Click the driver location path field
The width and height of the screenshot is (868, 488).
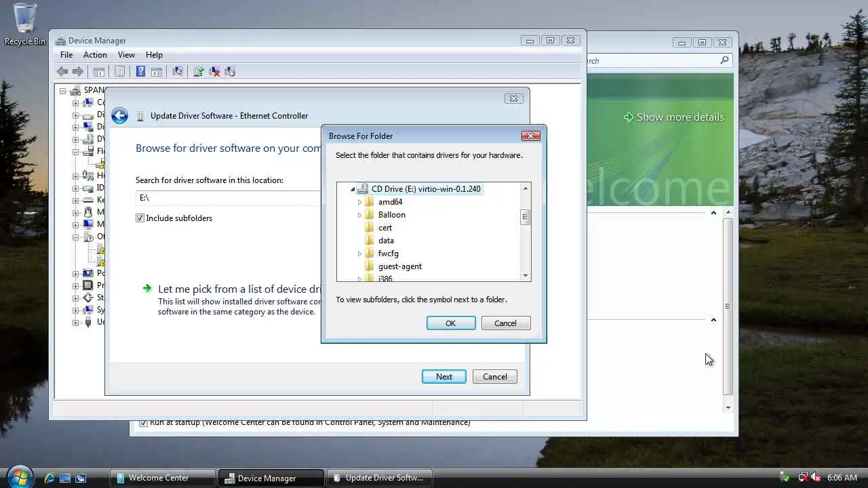coord(228,198)
